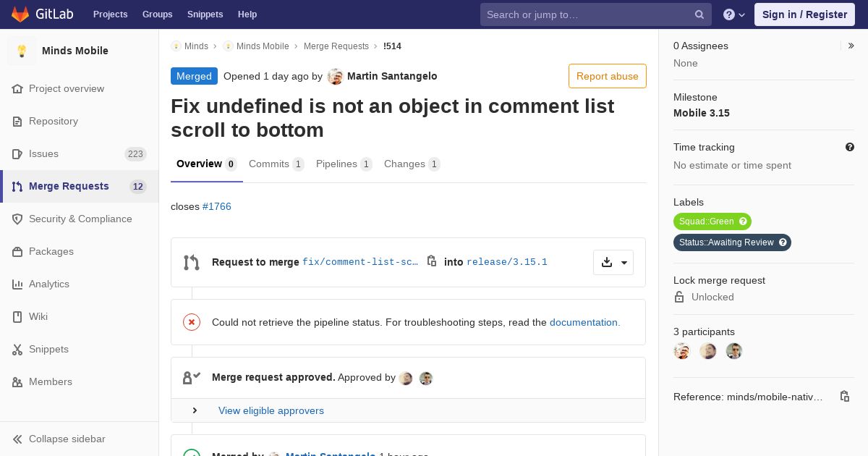Open the Groups top menu
Image resolution: width=868 pixels, height=456 pixels.
coord(157,14)
